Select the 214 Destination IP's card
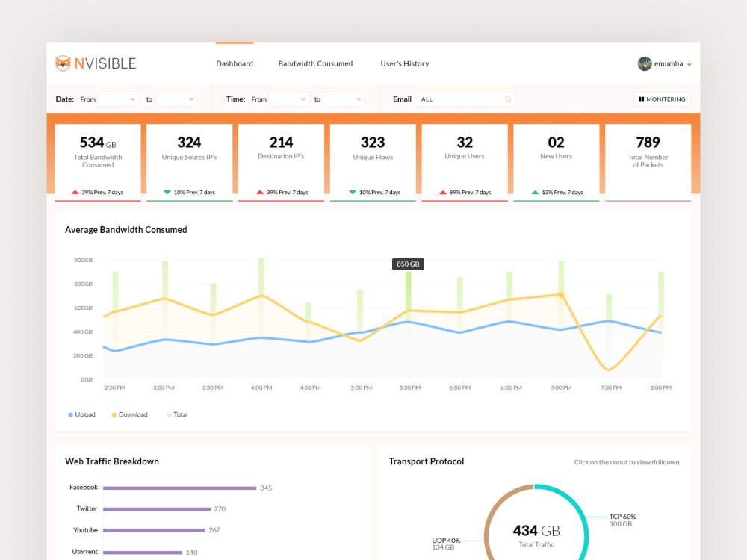 (x=281, y=162)
